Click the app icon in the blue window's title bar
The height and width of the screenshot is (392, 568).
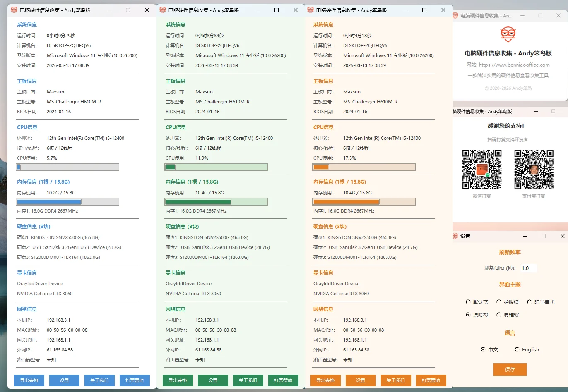tap(14, 10)
